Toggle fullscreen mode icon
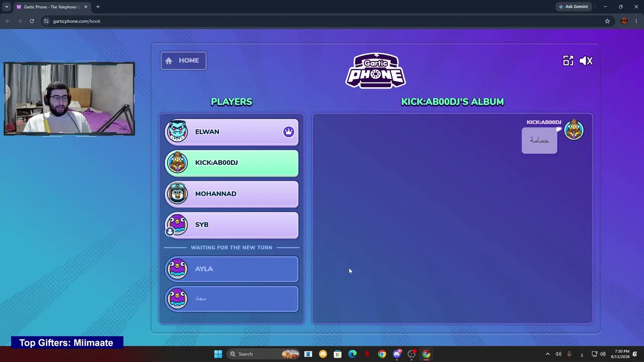This screenshot has width=644, height=362. pyautogui.click(x=568, y=61)
